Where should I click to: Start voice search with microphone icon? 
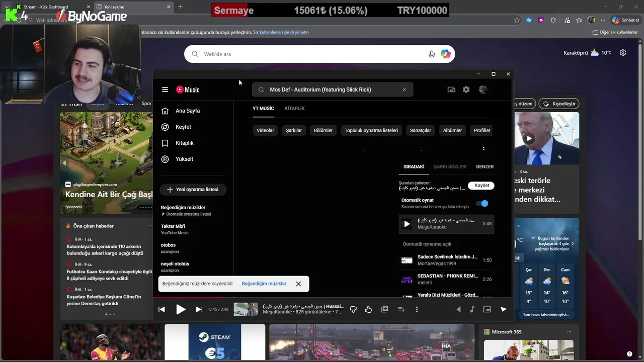(431, 54)
